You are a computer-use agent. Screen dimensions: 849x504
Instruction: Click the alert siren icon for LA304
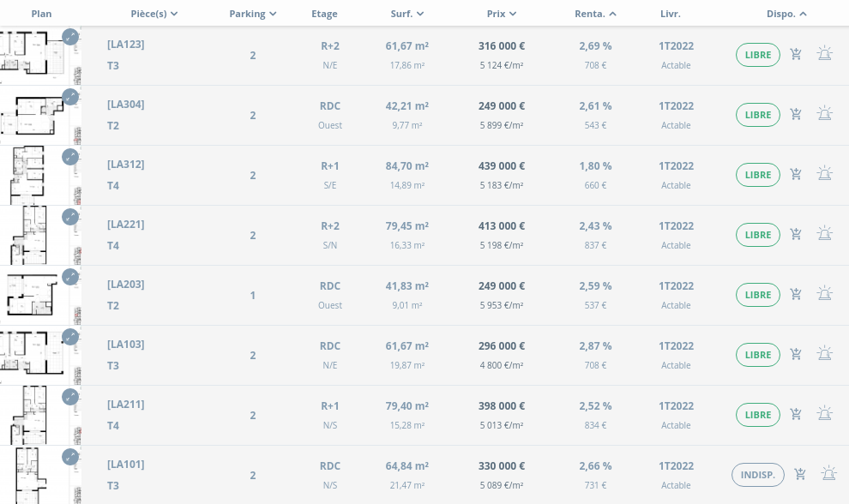pos(824,115)
